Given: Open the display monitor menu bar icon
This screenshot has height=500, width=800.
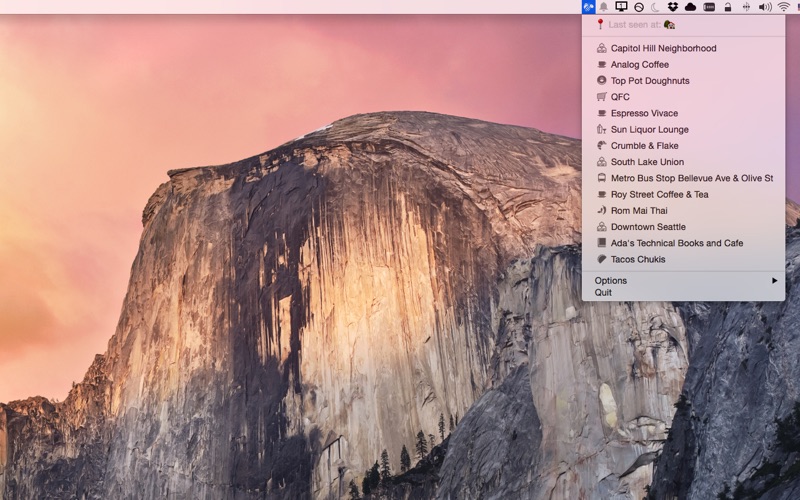Looking at the screenshot, I should (x=621, y=7).
